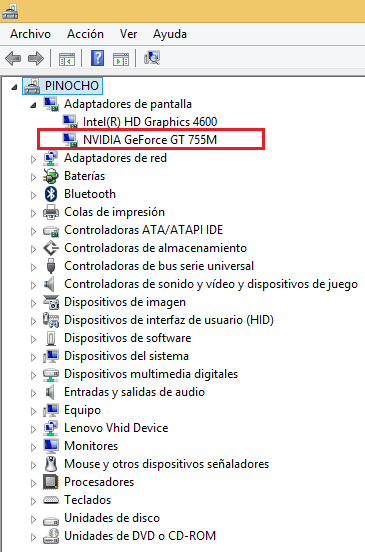365x552 pixels.
Task: Click the Scan for hardware changes icon
Action: pos(152,58)
